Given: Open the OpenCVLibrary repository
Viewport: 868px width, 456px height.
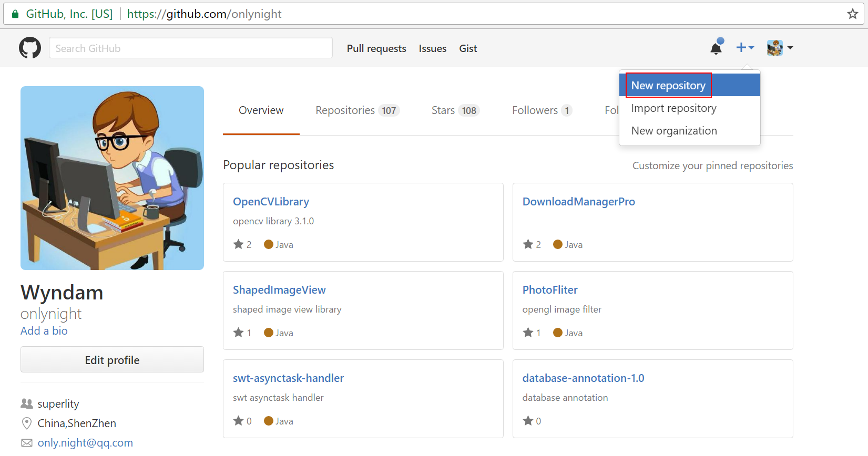Looking at the screenshot, I should (271, 202).
